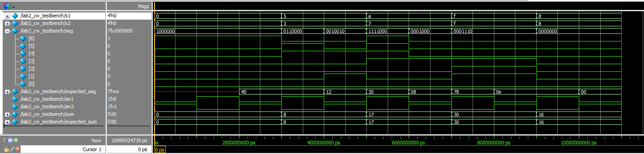
Task: Click the diamond icon of signal an2
Action: (15, 107)
